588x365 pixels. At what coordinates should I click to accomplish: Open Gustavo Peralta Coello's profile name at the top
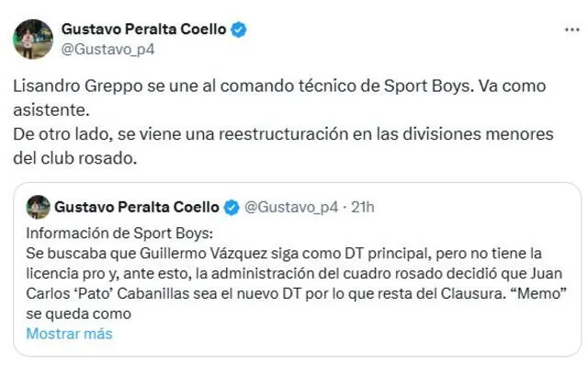(143, 29)
